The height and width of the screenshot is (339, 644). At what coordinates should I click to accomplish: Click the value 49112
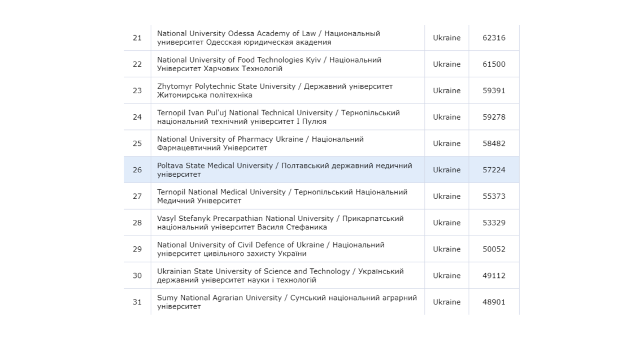[494, 276]
